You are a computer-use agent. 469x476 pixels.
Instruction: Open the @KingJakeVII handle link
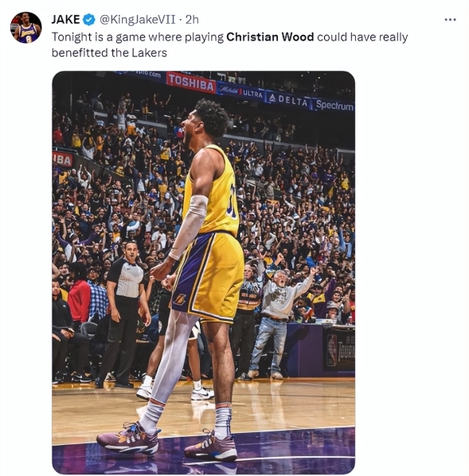[138, 20]
